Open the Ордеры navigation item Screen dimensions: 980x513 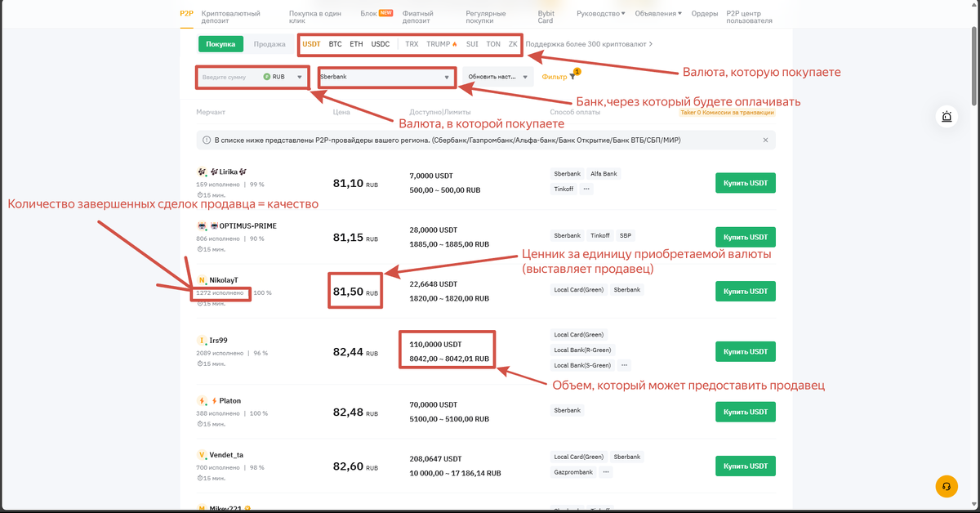pos(705,14)
